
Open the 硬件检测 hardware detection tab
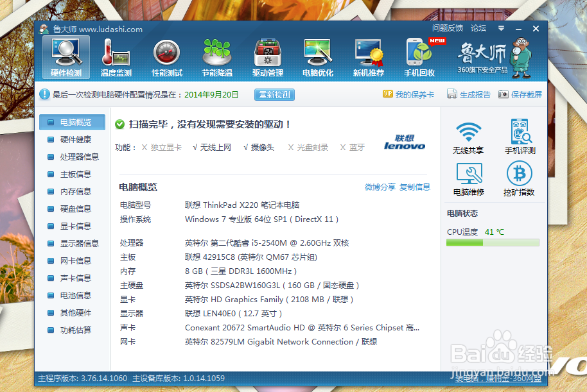(x=66, y=57)
